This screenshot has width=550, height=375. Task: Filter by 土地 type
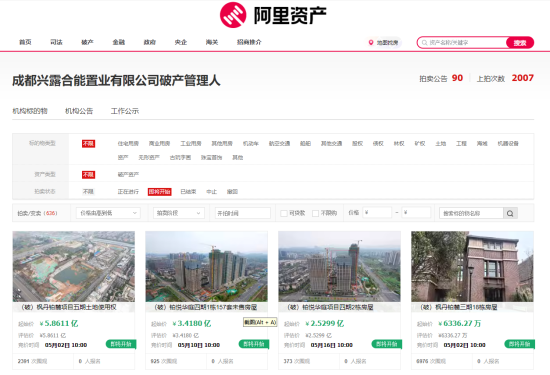coord(441,143)
